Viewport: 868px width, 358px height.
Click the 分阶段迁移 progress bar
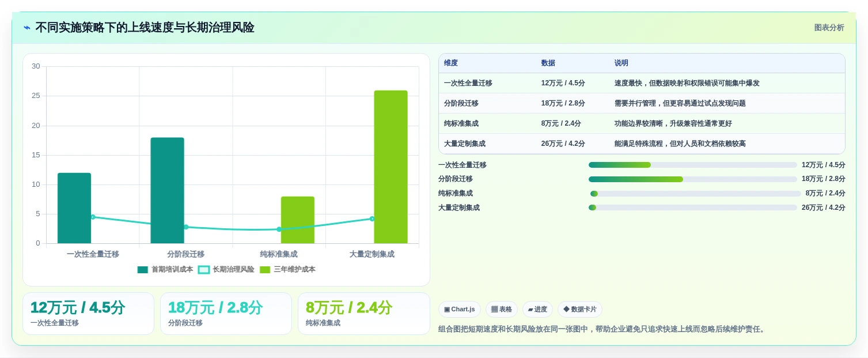(x=693, y=179)
